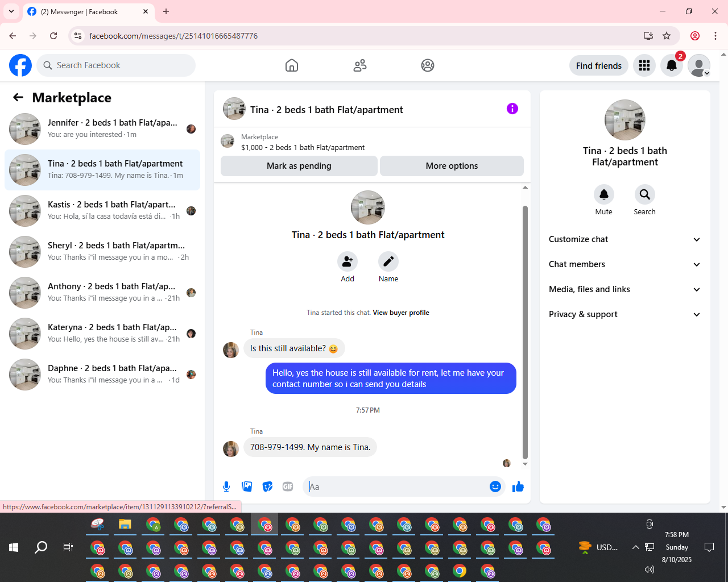Viewport: 728px width, 582px height.
Task: Open the conversation information icon
Action: pyautogui.click(x=512, y=109)
